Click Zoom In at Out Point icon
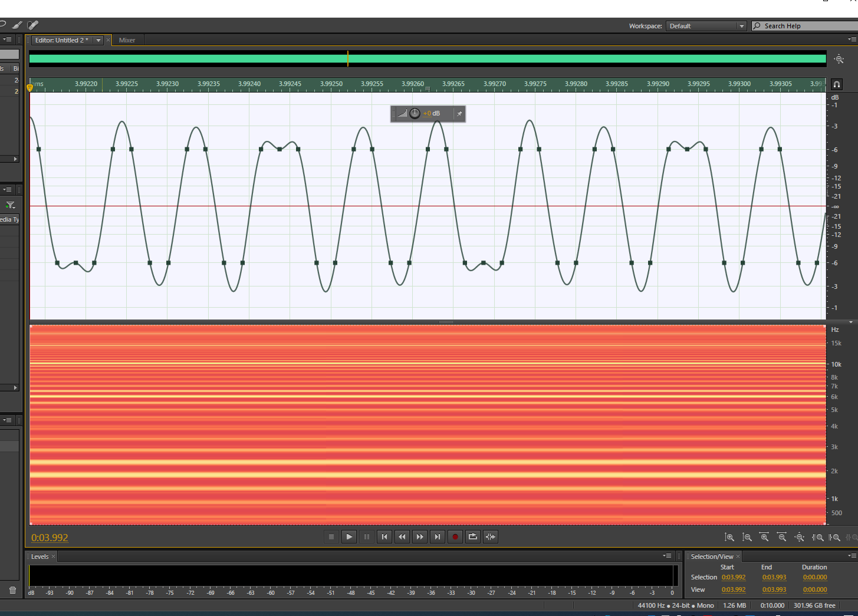 pos(834,537)
